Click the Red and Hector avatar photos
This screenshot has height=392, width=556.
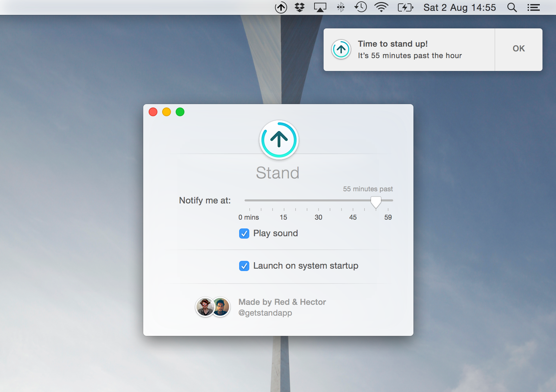(213, 307)
